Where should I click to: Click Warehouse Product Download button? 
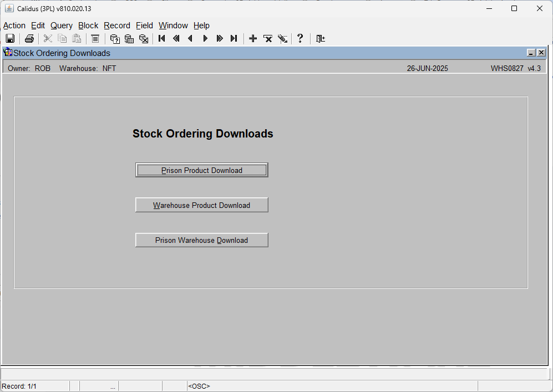(202, 205)
